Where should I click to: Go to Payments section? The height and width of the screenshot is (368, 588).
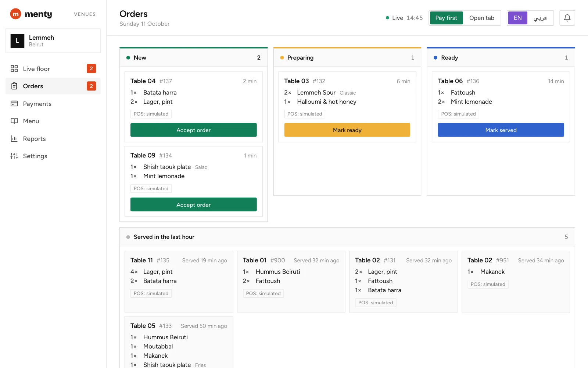(53, 104)
